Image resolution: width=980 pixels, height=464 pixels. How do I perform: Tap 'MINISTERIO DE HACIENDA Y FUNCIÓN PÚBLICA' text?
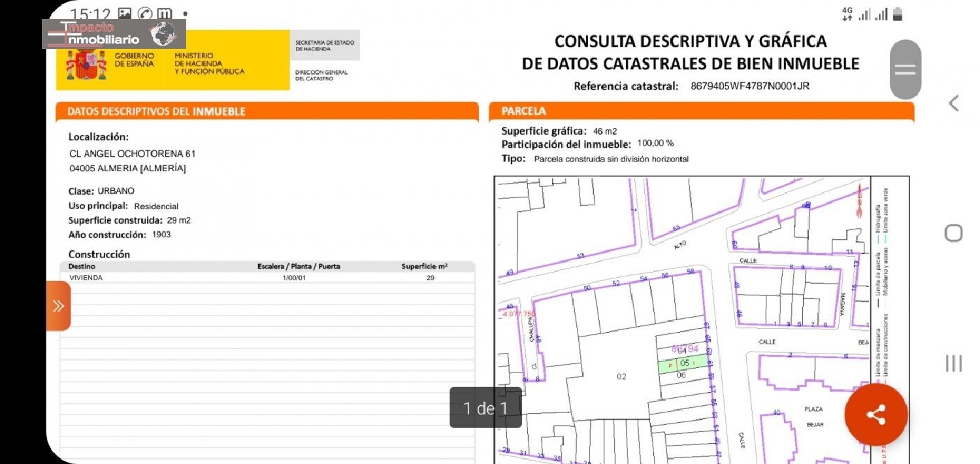click(209, 64)
